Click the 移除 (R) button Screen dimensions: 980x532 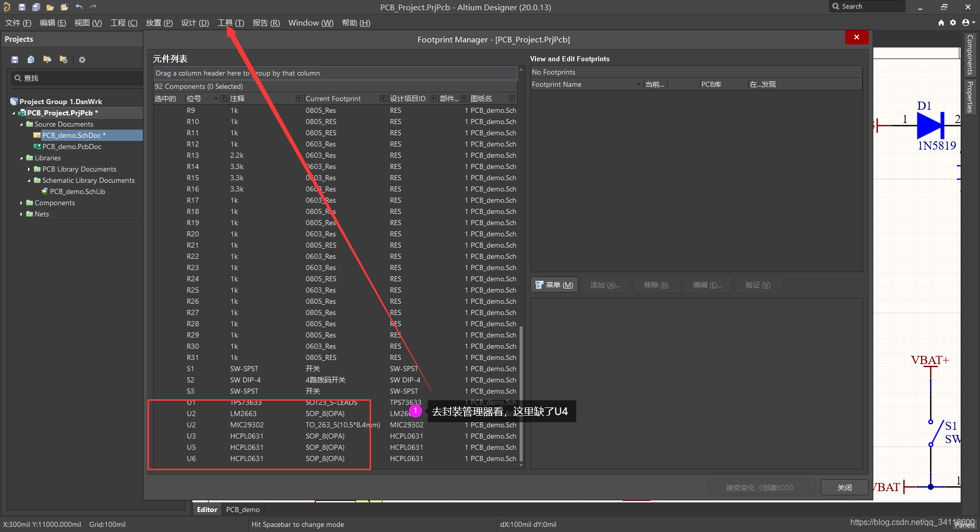[656, 285]
